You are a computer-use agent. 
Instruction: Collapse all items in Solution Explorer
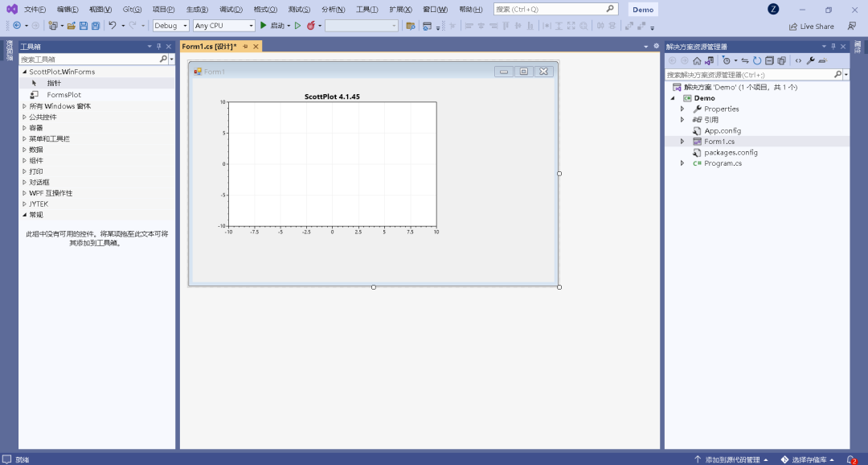coord(769,60)
